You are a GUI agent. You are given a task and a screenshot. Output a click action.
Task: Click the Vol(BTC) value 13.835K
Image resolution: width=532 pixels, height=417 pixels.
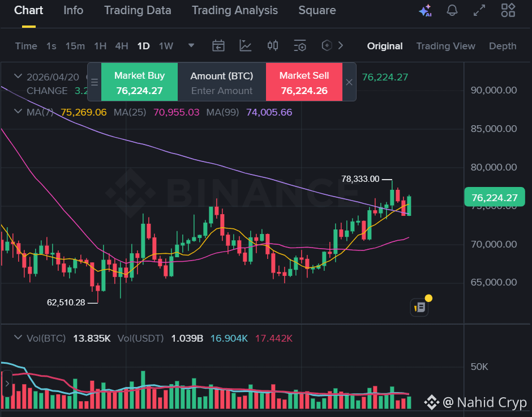click(x=92, y=338)
